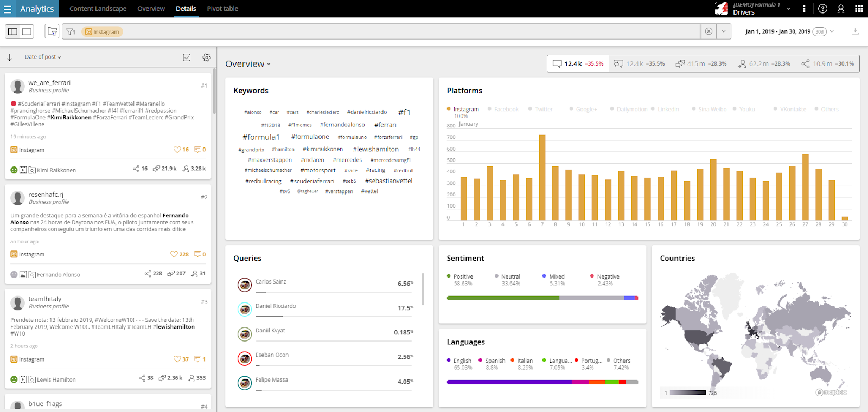Click the purple English language bar segment
The image size is (868, 412).
click(x=509, y=382)
